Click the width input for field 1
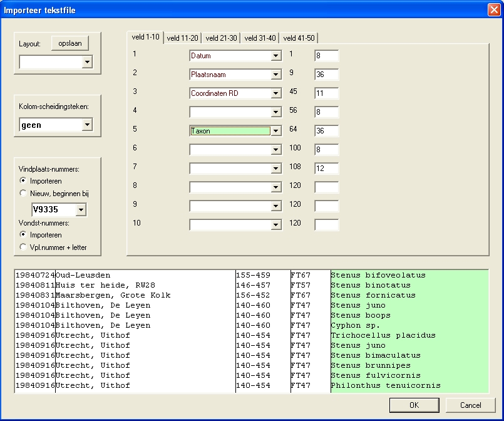 326,56
